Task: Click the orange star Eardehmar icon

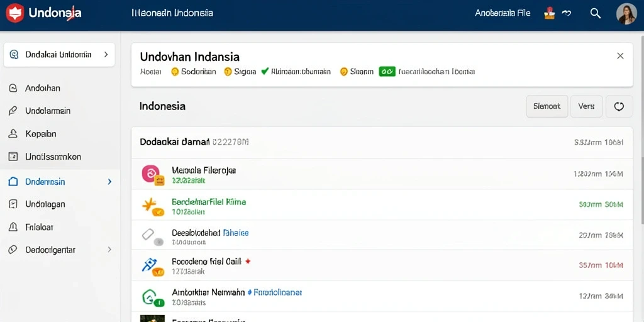Action: click(x=151, y=206)
